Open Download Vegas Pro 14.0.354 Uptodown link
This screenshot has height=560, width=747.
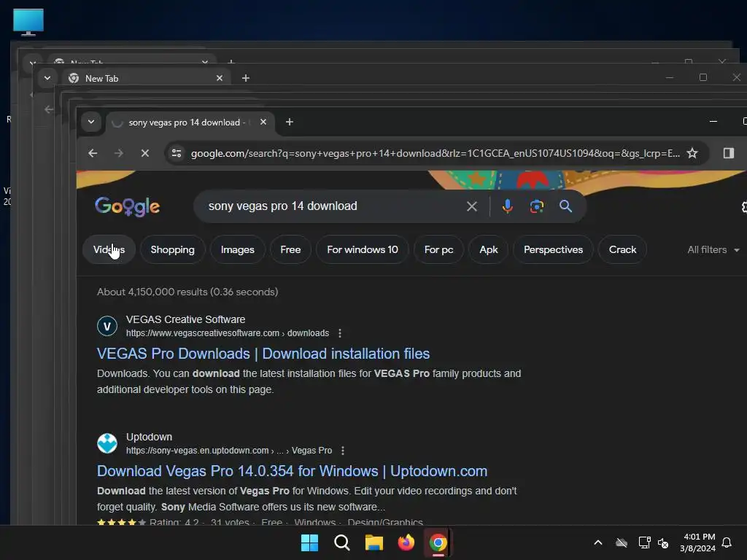click(x=292, y=471)
